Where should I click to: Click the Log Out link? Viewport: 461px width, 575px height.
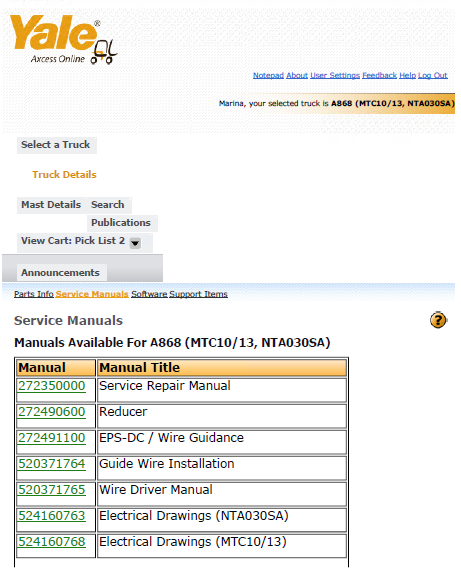click(x=433, y=75)
